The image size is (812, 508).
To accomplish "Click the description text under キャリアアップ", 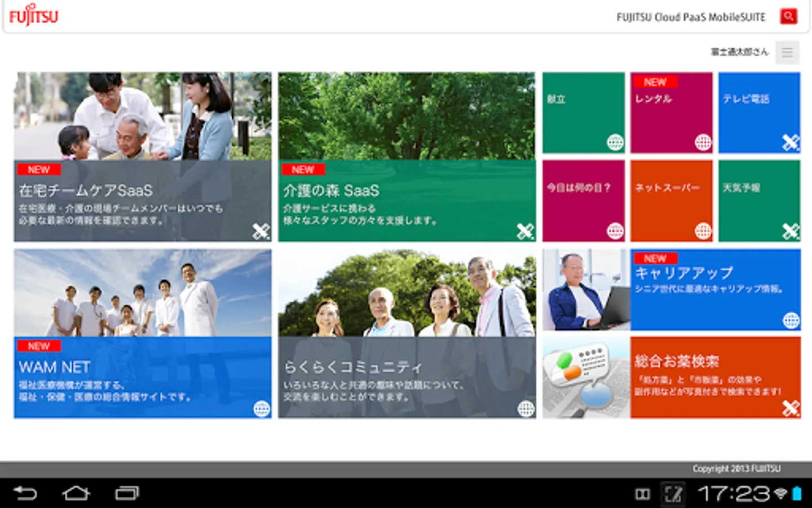I will pyautogui.click(x=709, y=289).
